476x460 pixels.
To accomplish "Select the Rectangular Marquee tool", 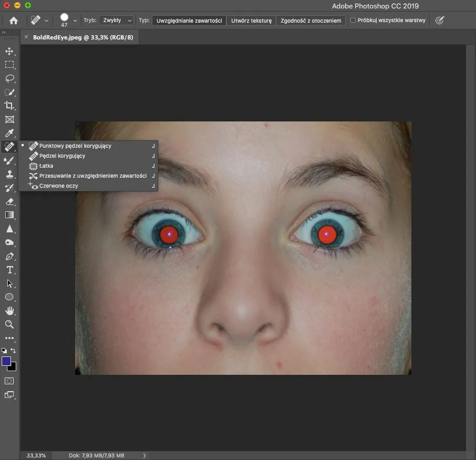I will [x=9, y=65].
